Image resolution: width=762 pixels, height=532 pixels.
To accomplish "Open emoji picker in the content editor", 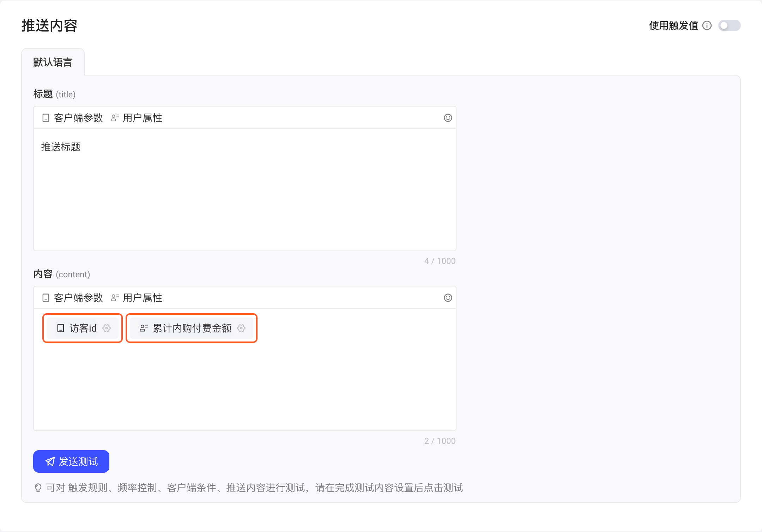I will pos(448,298).
